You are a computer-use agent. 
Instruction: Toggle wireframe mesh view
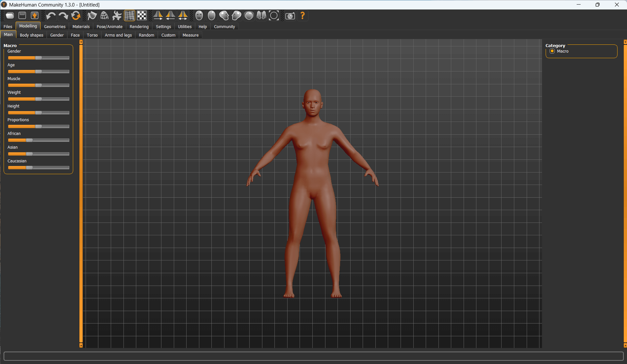(x=105, y=16)
